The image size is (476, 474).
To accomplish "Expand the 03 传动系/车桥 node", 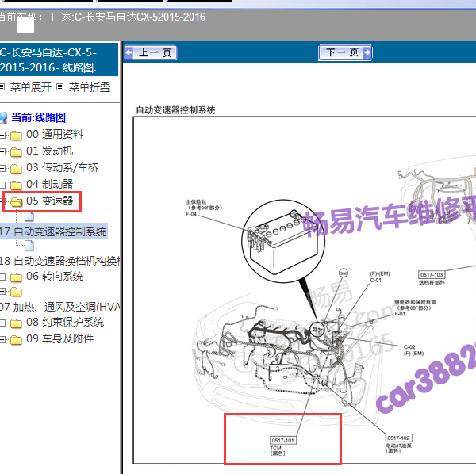I will tap(2, 168).
